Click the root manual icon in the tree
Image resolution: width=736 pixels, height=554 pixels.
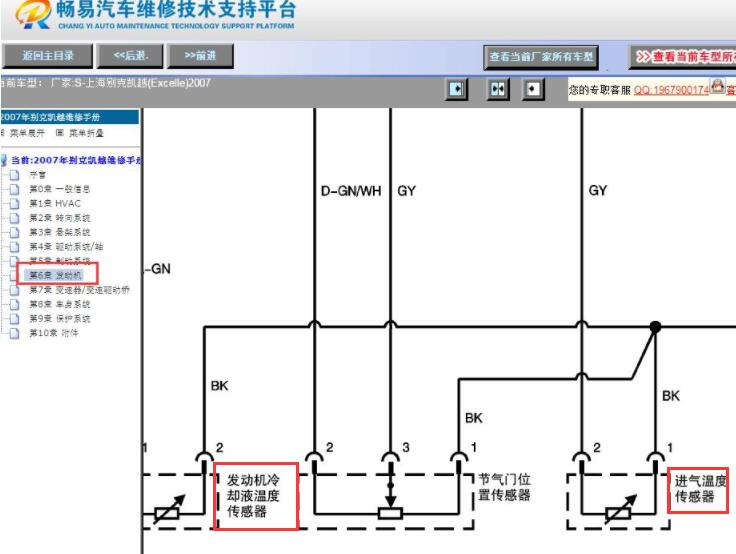[4, 160]
